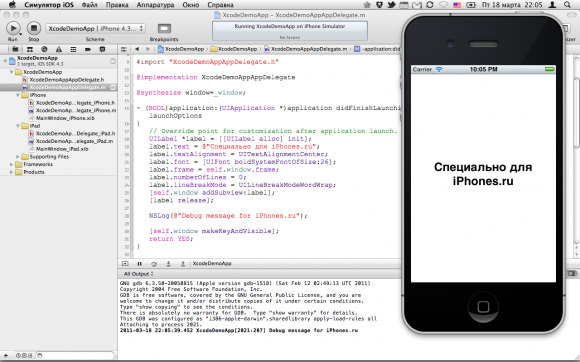
Task: Open the XcodeDemoApp scheme selector
Action: (x=95, y=28)
